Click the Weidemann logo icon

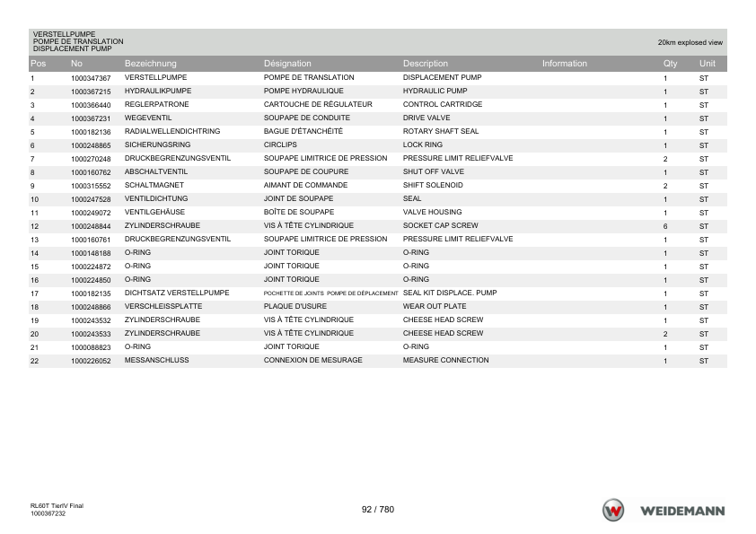[x=613, y=510]
